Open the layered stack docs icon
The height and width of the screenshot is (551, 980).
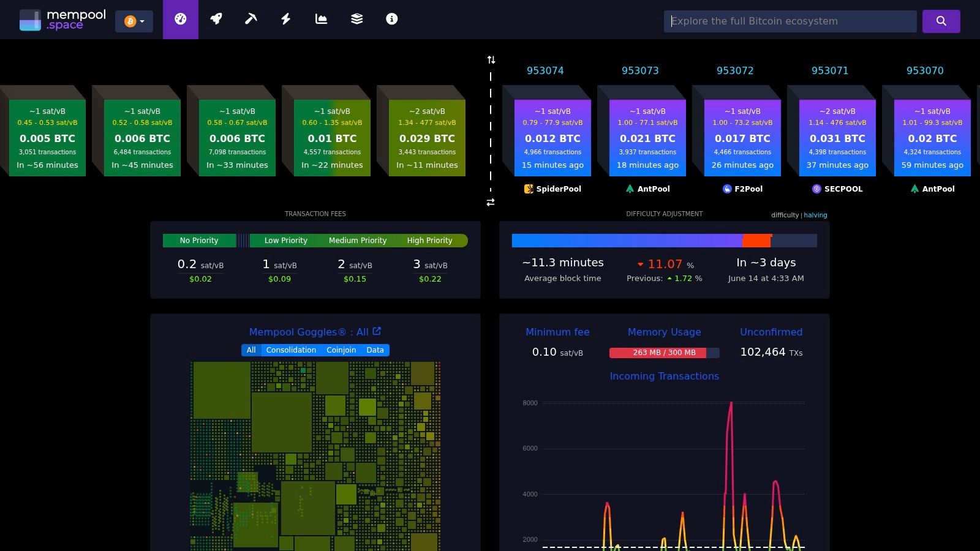(x=356, y=19)
